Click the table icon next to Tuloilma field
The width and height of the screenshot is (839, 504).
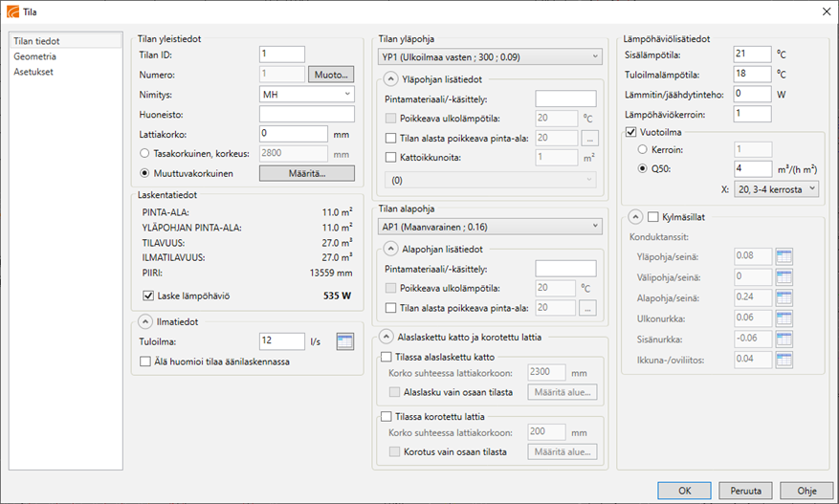tap(345, 341)
